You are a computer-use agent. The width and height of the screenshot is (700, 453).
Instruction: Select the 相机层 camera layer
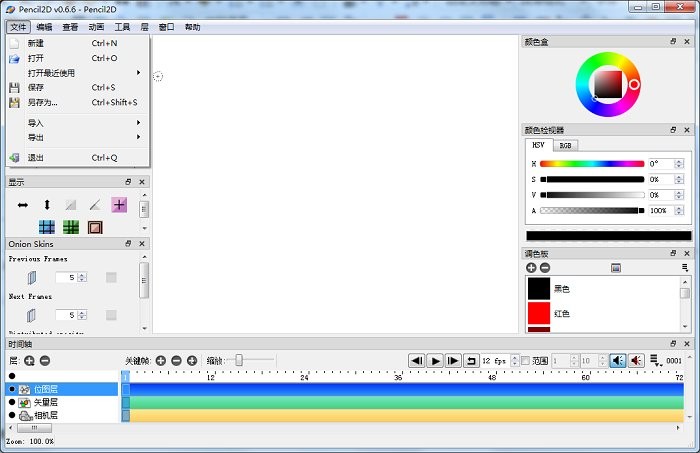tap(46, 415)
